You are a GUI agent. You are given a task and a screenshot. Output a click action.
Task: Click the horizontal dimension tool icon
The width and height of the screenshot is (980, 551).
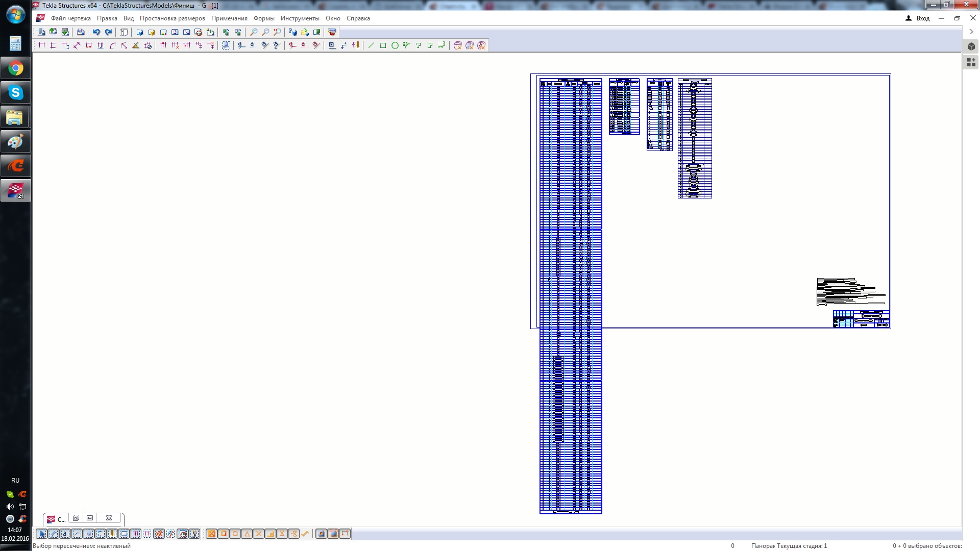[x=42, y=45]
